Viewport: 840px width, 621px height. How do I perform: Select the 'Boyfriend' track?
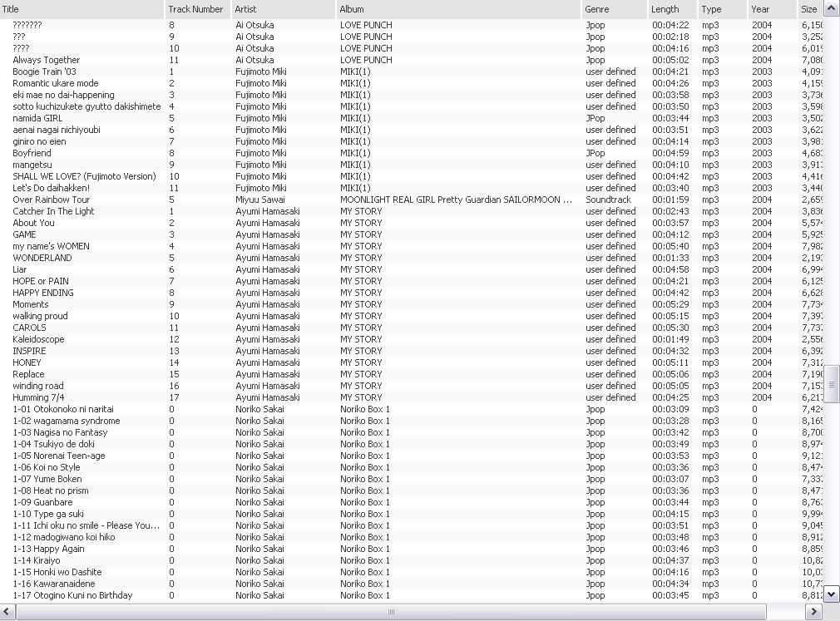(x=412, y=153)
